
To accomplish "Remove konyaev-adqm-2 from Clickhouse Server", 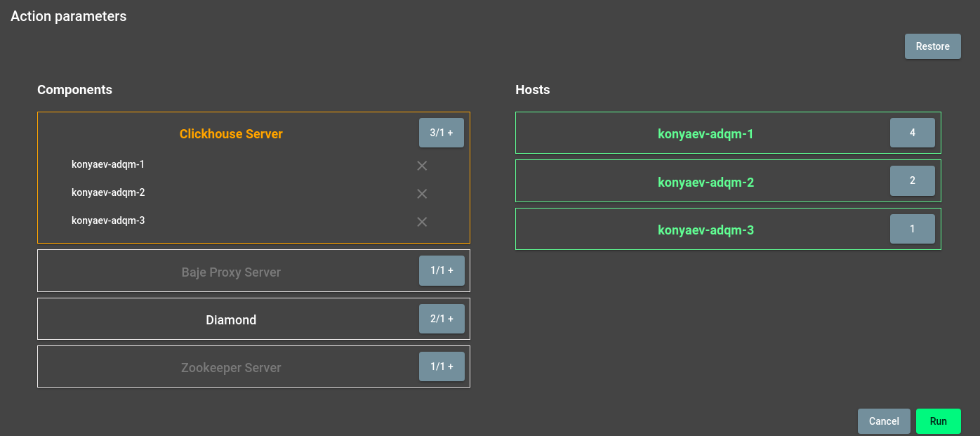I will [422, 194].
